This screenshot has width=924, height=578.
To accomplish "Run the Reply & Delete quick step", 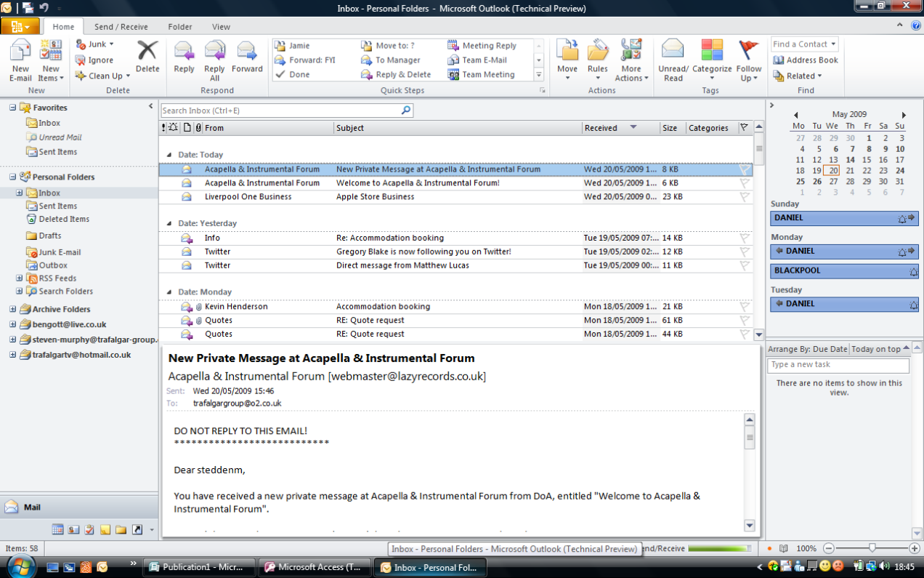I will (396, 75).
